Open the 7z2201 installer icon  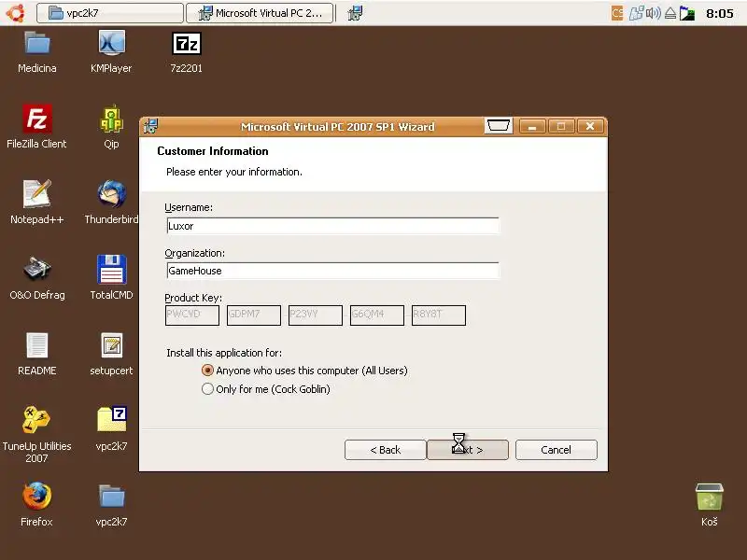186,43
